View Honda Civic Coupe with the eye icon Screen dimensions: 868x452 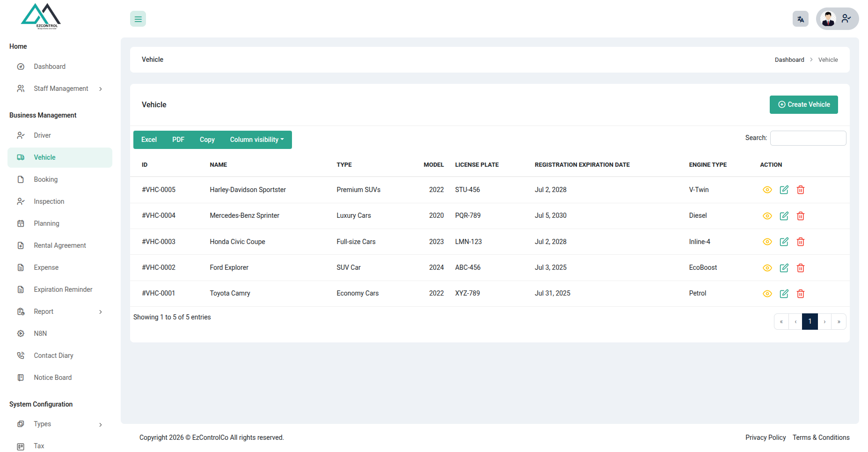pyautogui.click(x=767, y=242)
